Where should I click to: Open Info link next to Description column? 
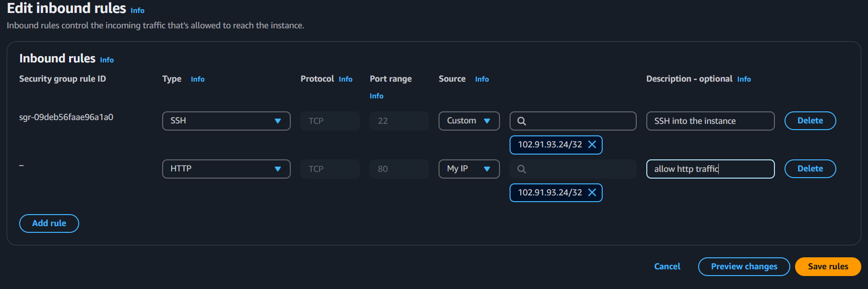[x=744, y=79]
